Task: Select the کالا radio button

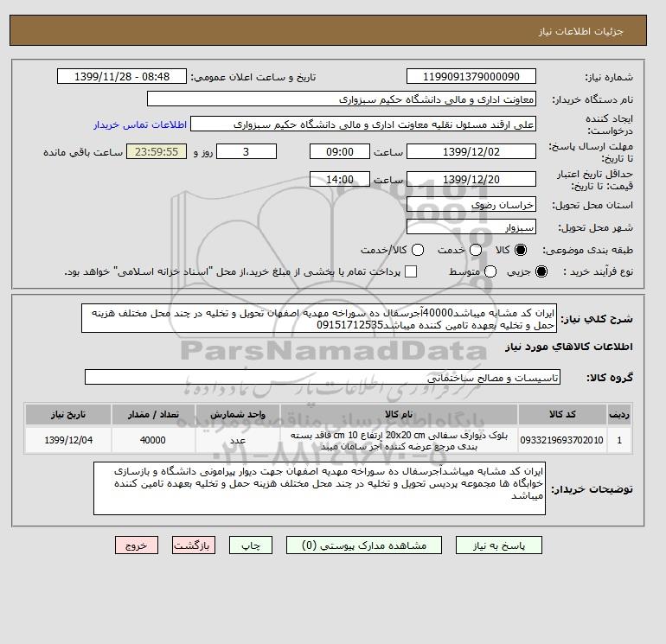Action: click(x=521, y=250)
